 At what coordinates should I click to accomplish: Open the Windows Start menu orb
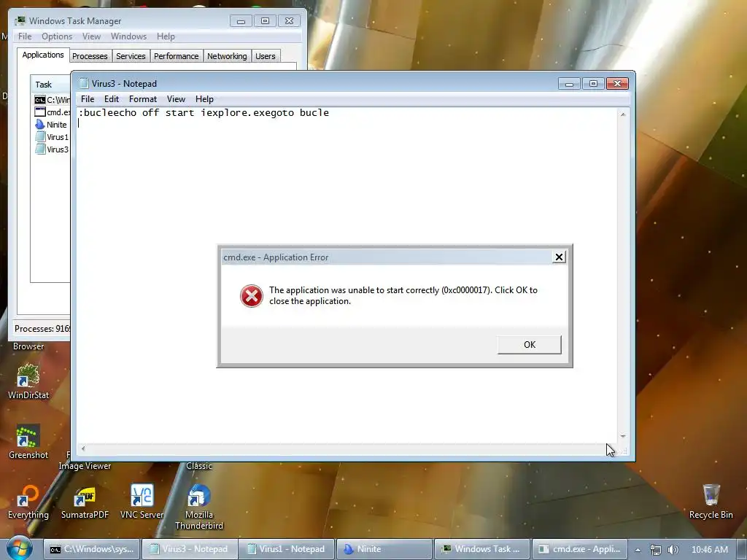[x=20, y=548]
